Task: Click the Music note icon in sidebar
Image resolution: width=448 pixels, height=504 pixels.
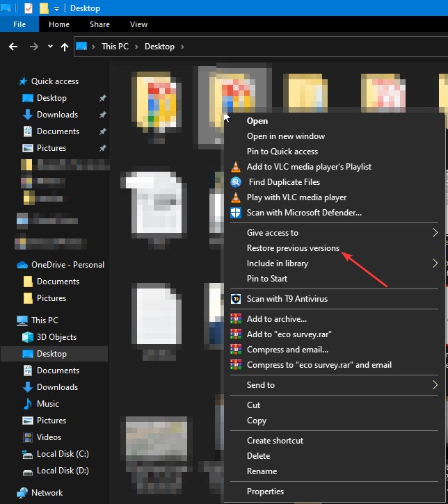Action: coord(28,404)
